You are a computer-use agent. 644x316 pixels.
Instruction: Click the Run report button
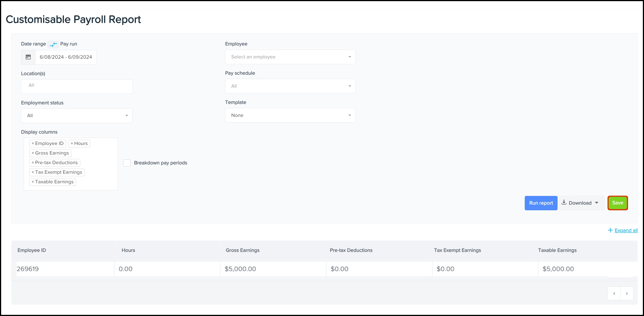tap(541, 203)
